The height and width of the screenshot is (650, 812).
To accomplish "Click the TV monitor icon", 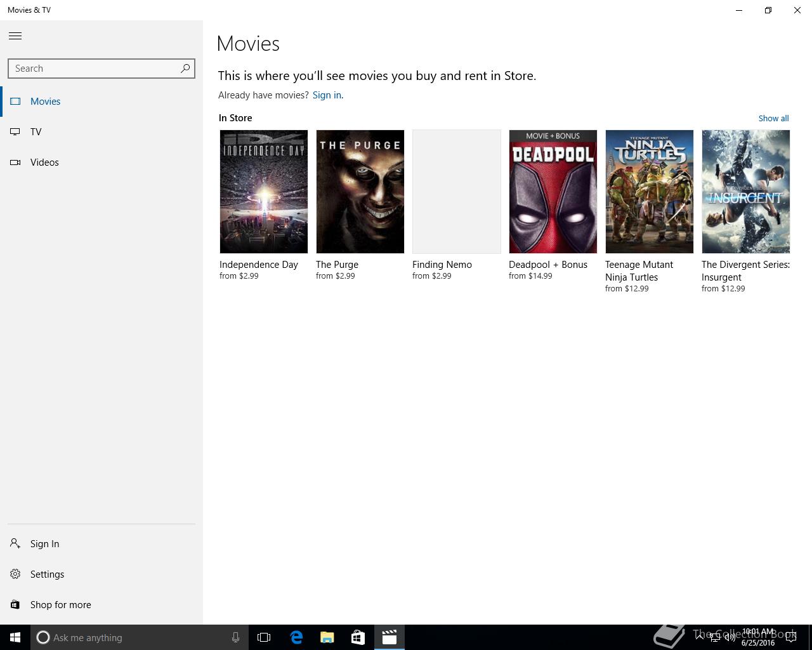I will point(15,132).
